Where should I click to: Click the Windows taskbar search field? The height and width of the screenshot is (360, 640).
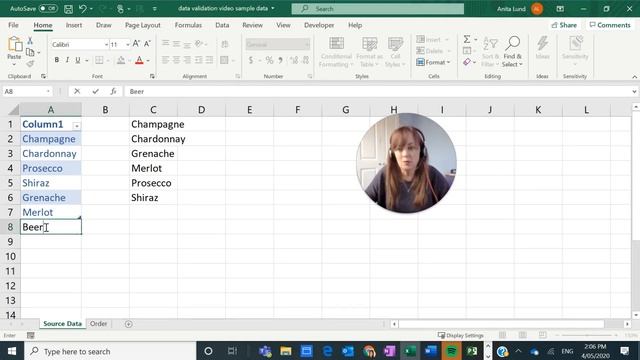coord(110,351)
